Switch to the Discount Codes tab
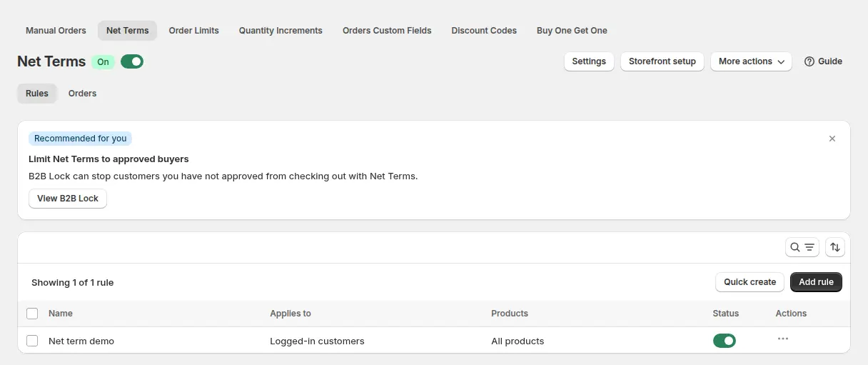This screenshot has width=868, height=365. [484, 31]
